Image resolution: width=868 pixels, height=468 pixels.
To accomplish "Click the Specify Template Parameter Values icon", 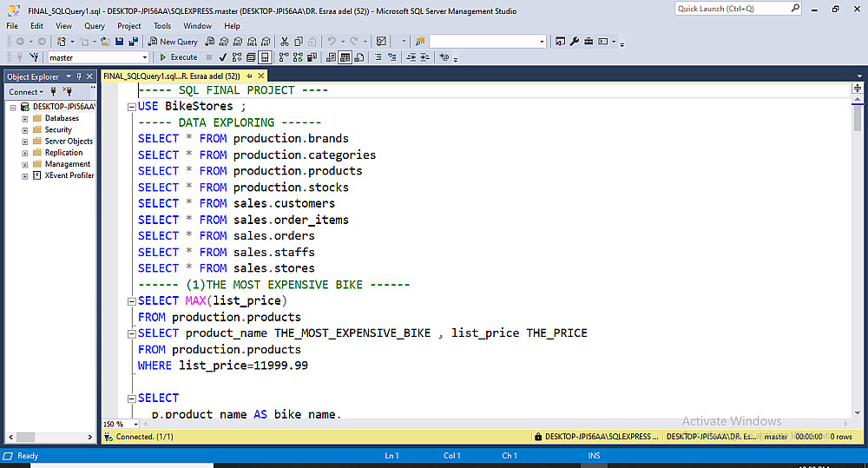I will coord(444,57).
